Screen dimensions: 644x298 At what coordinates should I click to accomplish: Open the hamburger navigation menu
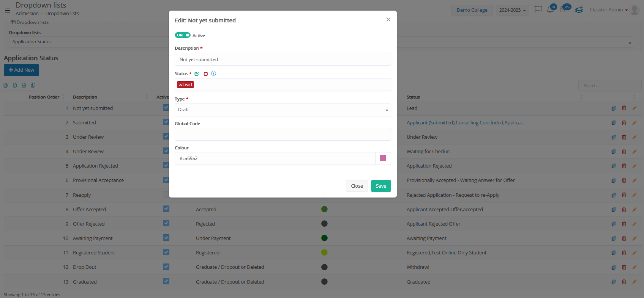(x=8, y=10)
